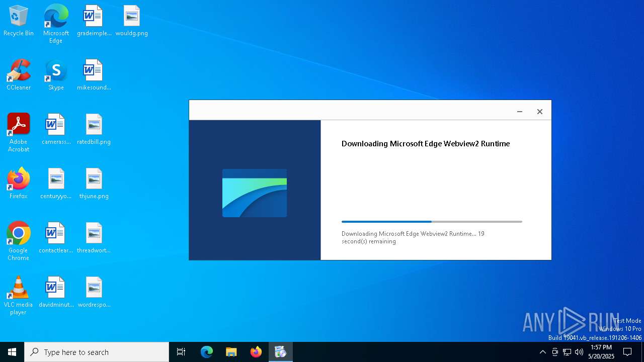The width and height of the screenshot is (644, 362).
Task: Open the Windows Start menu
Action: [12, 352]
